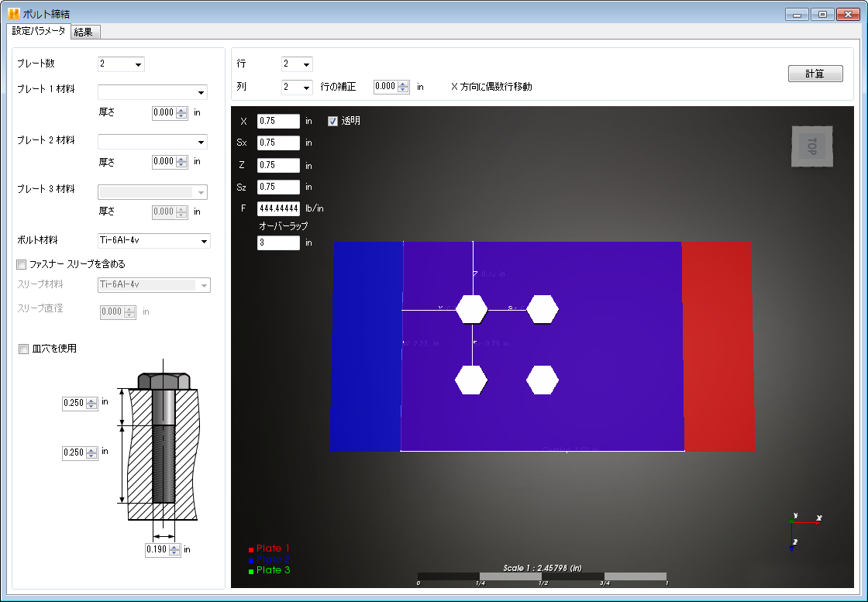Click the XYZ axis triad
The width and height of the screenshot is (868, 602).
tap(804, 531)
